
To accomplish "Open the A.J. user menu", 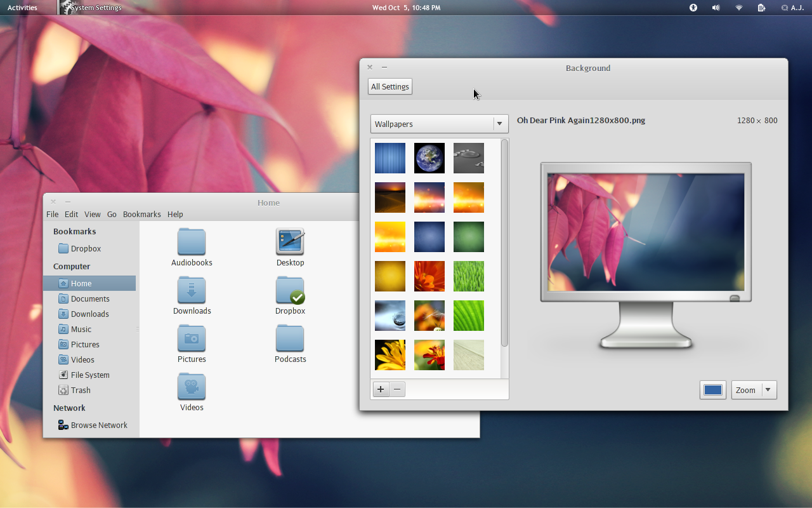I will [x=793, y=8].
